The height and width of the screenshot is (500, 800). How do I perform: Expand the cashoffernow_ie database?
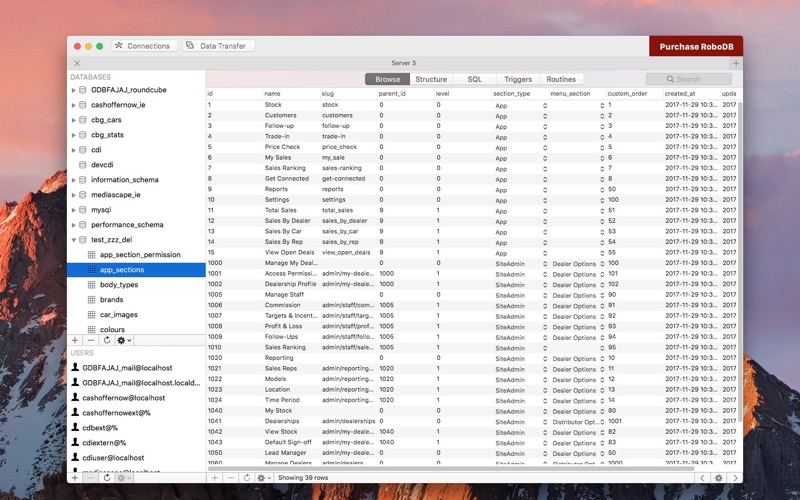(x=73, y=105)
